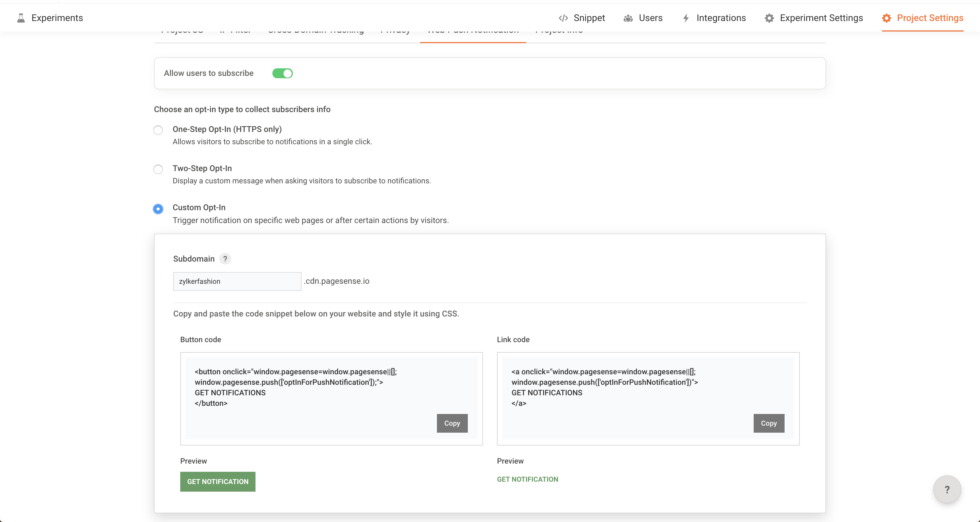Click the zylkerfashion subdomain input field
Image resolution: width=980 pixels, height=522 pixels.
[x=237, y=281]
